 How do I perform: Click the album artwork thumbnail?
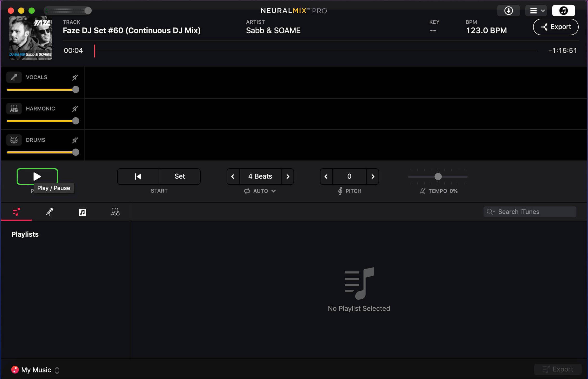point(31,38)
